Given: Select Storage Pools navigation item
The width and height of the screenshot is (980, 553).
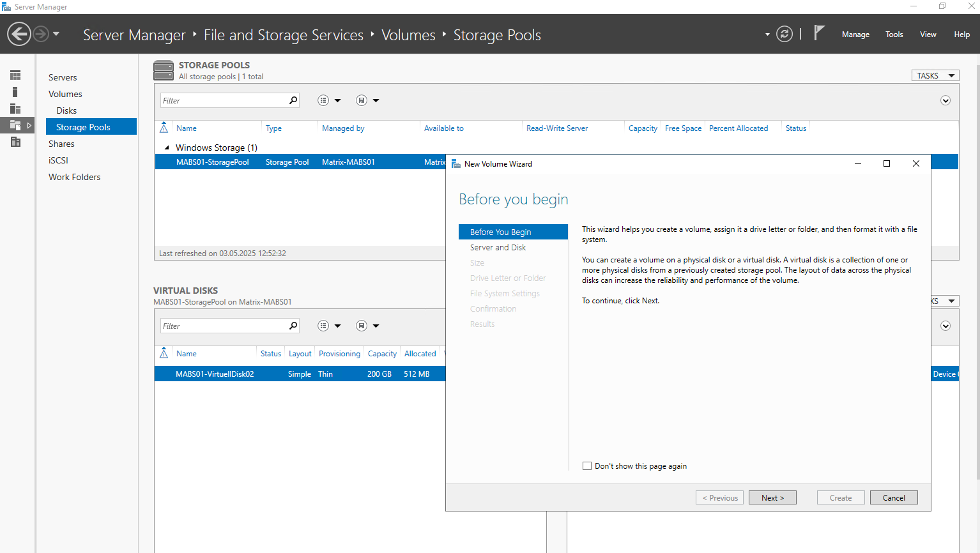Looking at the screenshot, I should [x=91, y=126].
